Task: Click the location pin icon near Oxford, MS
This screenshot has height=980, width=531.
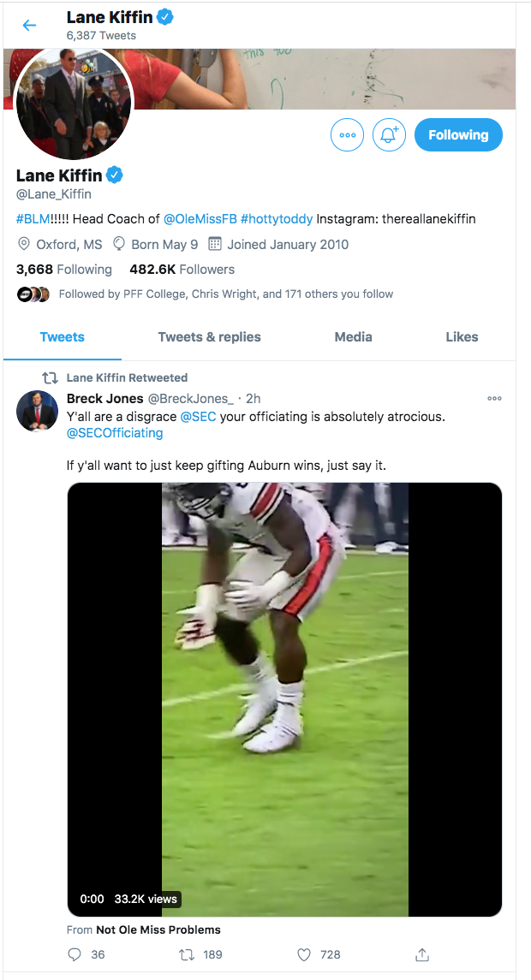Action: point(23,244)
